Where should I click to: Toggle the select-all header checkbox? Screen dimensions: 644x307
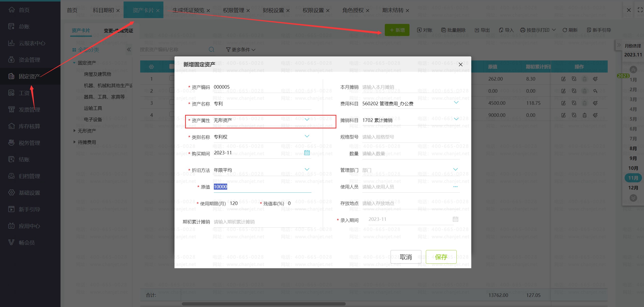point(172,66)
